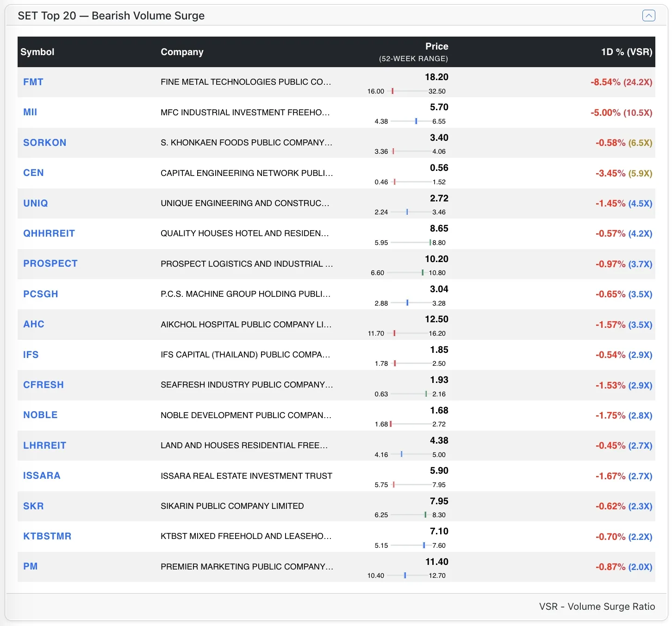Click the -0.57% (4.2X) value
The height and width of the screenshot is (626, 672).
[x=624, y=234]
